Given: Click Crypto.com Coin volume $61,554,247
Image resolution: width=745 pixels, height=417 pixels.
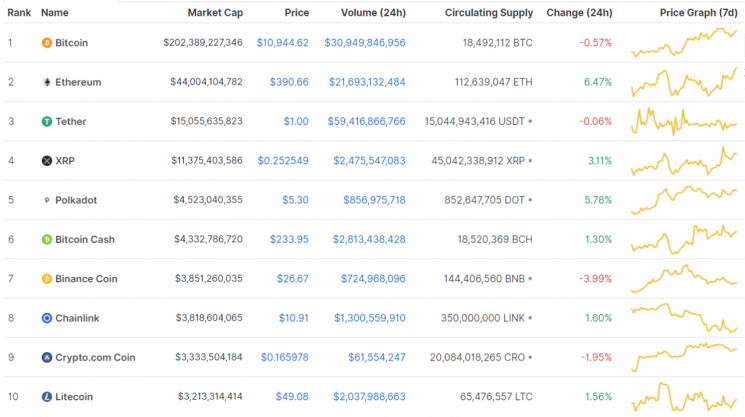Looking at the screenshot, I should tap(377, 358).
